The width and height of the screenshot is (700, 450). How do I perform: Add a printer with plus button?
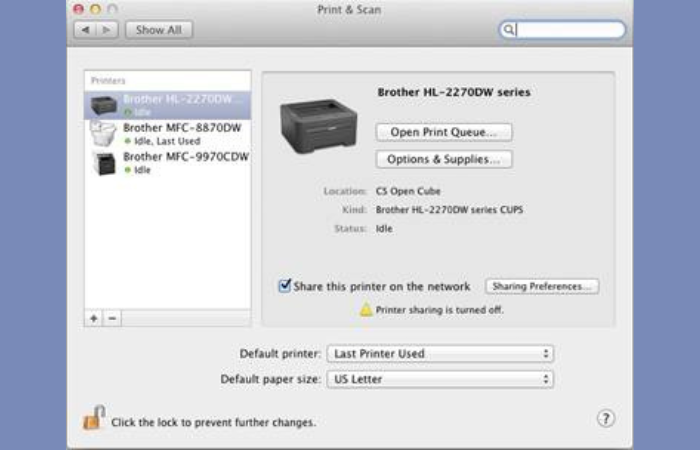pos(94,318)
